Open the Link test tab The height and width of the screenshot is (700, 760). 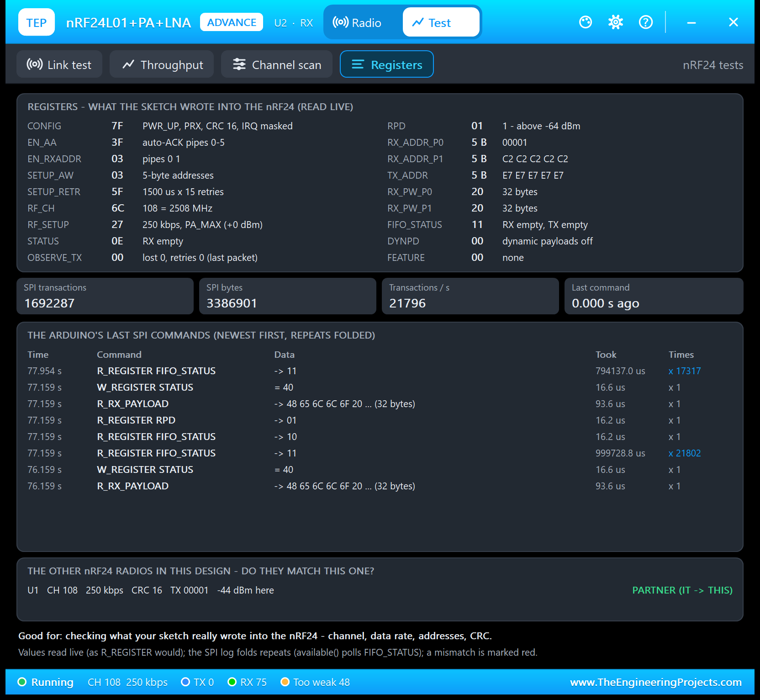click(x=59, y=64)
